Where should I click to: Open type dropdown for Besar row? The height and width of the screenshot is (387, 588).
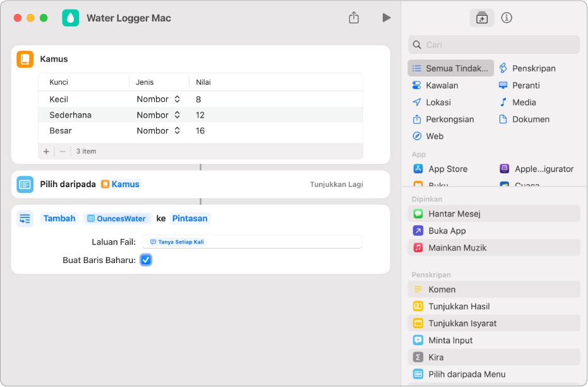[x=159, y=131]
